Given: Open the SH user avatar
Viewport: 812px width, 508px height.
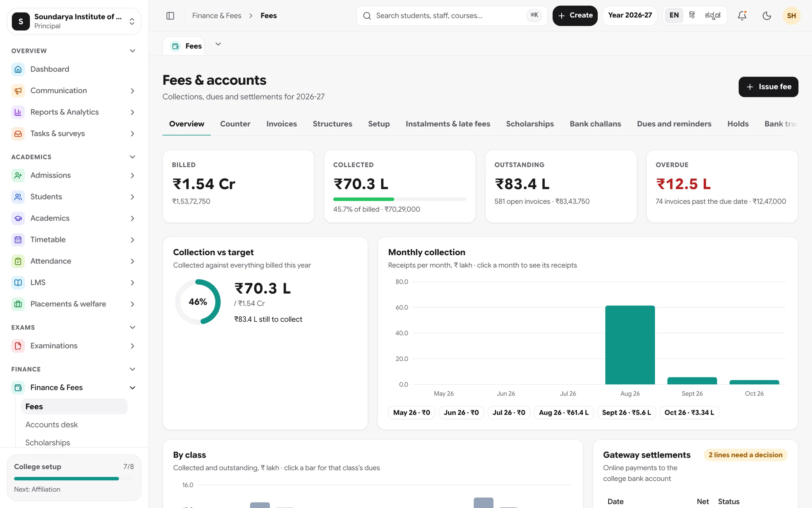Looking at the screenshot, I should click(x=791, y=16).
